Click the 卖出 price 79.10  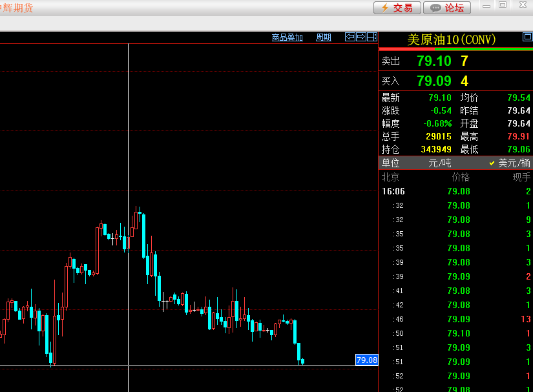(x=434, y=61)
